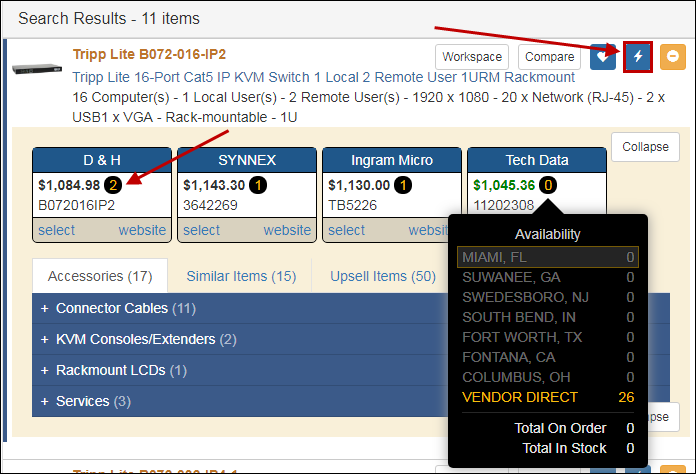Click the FORT WORTH, TX availability row

tap(548, 337)
